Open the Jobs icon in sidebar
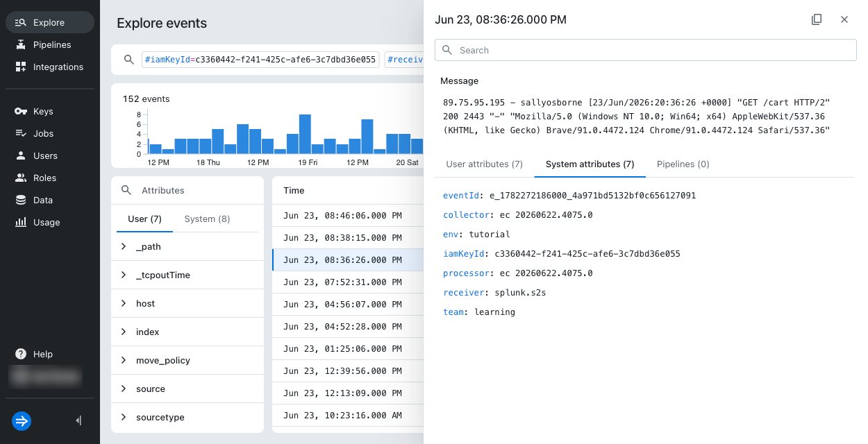 tap(21, 134)
